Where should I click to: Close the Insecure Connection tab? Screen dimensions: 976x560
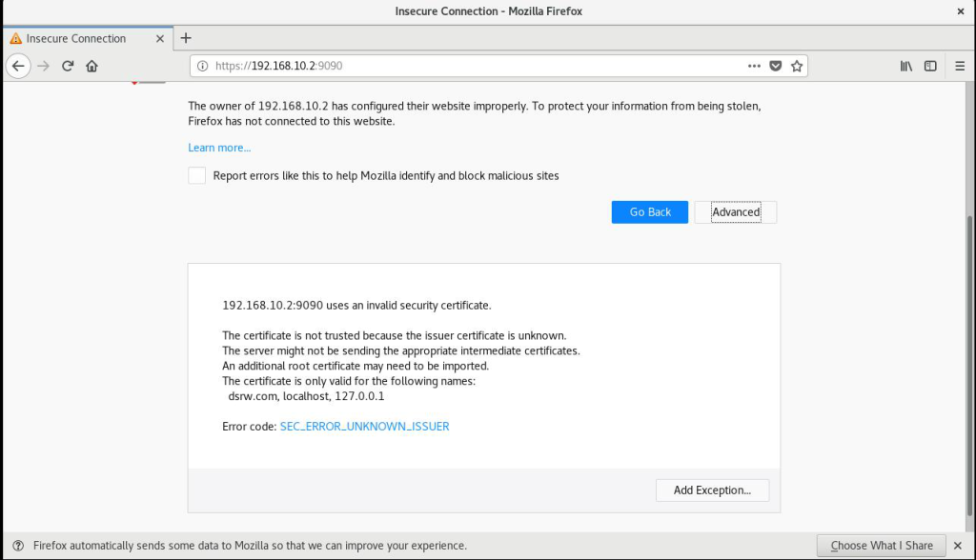pyautogui.click(x=160, y=39)
